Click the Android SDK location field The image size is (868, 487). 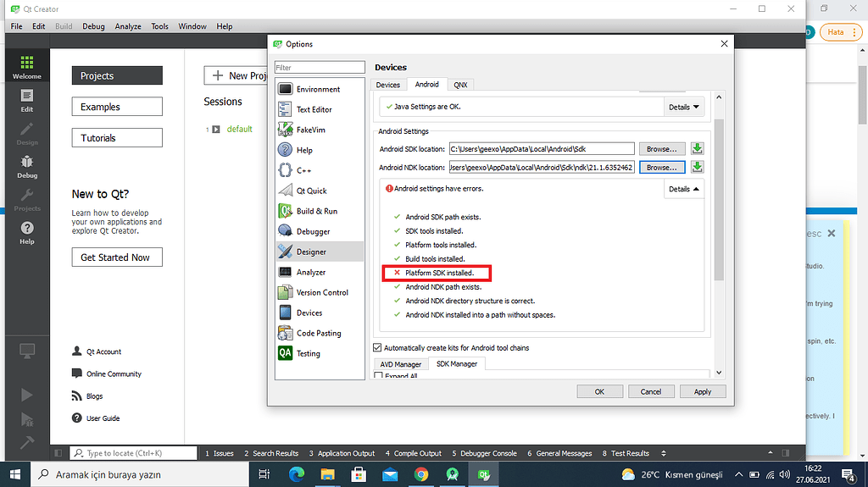coord(542,149)
